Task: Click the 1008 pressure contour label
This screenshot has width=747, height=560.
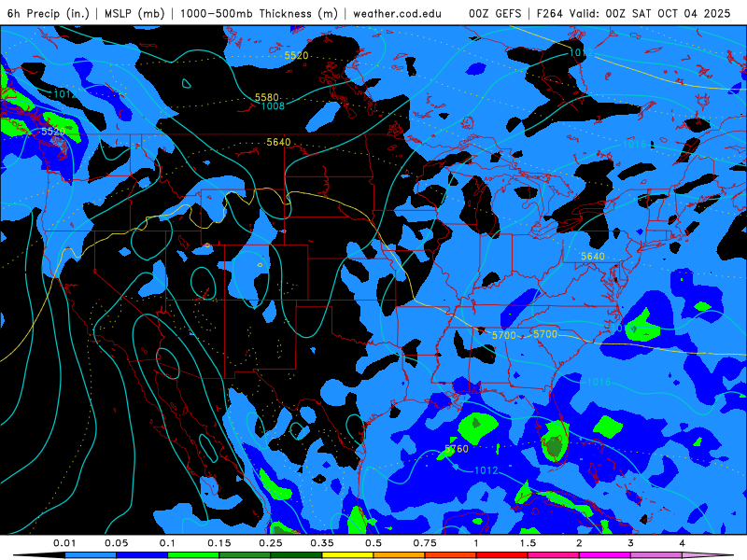Action: pyautogui.click(x=273, y=105)
